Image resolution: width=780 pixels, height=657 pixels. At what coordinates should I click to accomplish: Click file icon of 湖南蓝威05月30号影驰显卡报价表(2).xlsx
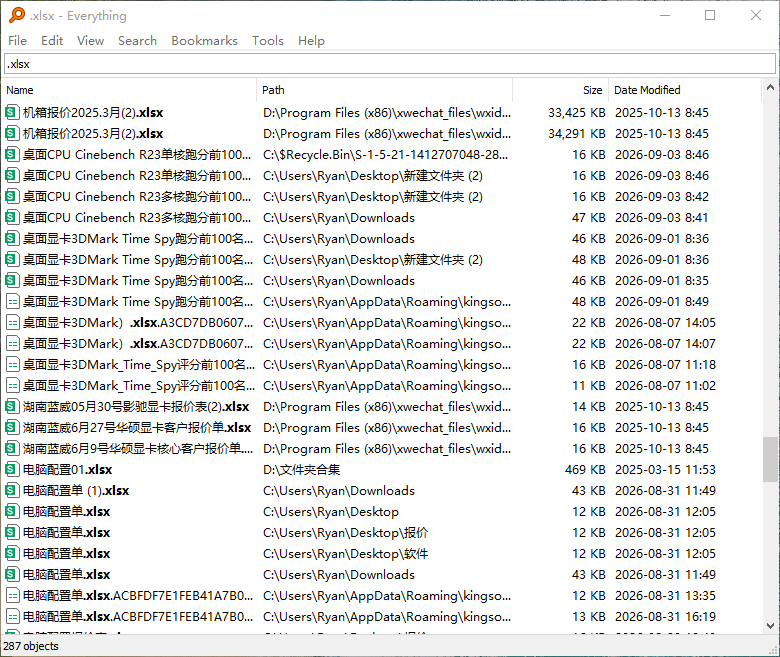(x=12, y=406)
